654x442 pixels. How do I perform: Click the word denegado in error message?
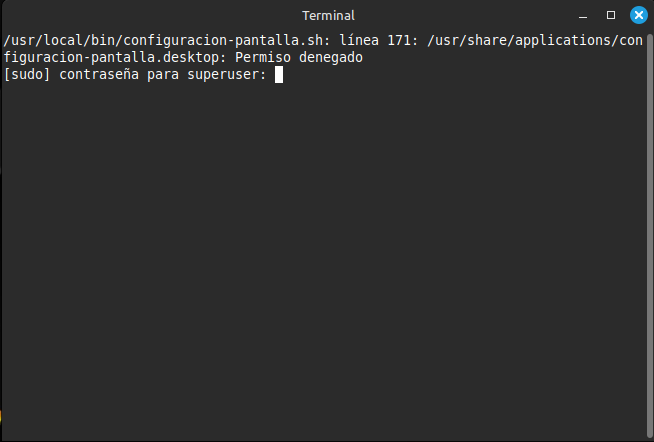point(331,57)
